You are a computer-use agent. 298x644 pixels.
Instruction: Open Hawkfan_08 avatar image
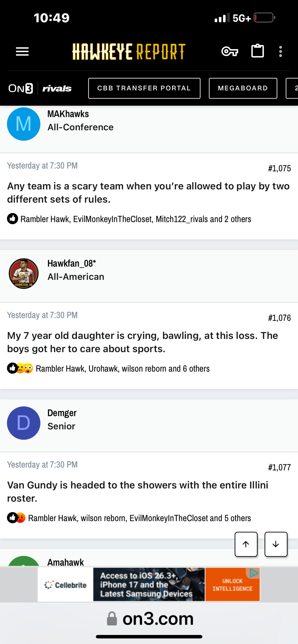tap(24, 274)
